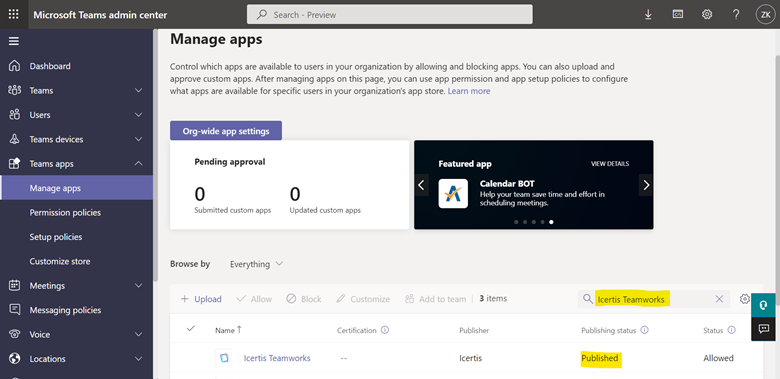Image resolution: width=780 pixels, height=379 pixels.
Task: Expand the Teams menu chevron
Action: [139, 91]
